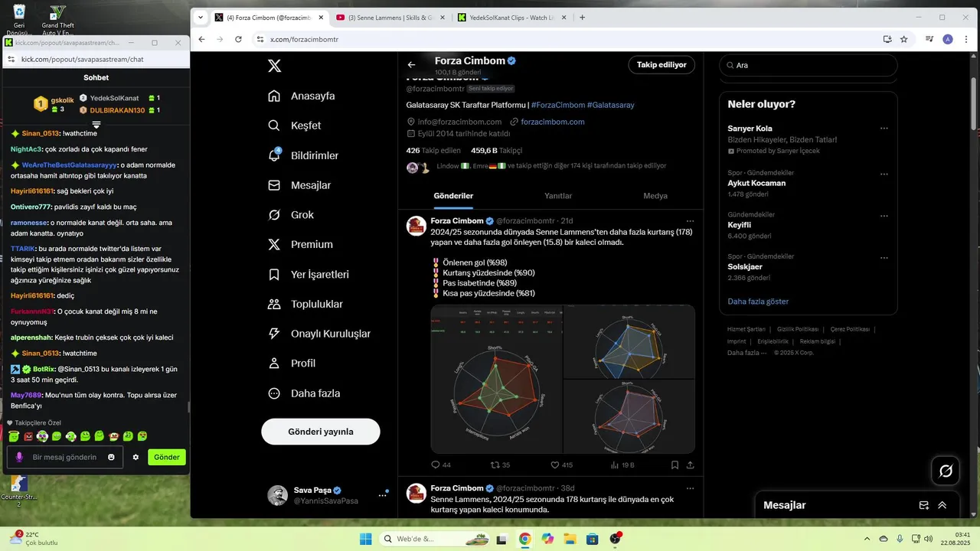
Task: Open the #ForzaCimbom hashtag
Action: pos(557,105)
